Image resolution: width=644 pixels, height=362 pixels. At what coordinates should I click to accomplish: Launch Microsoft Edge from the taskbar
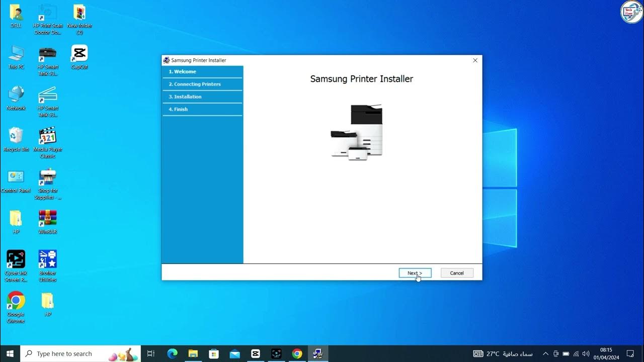coord(172,354)
